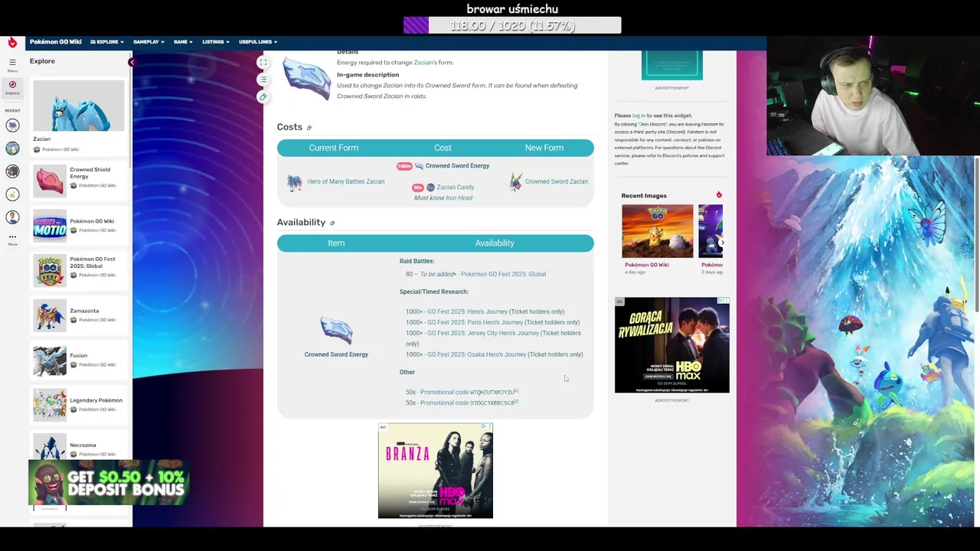Viewport: 980px width, 551px height.
Task: Select the Explore compass icon
Action: coord(12,85)
